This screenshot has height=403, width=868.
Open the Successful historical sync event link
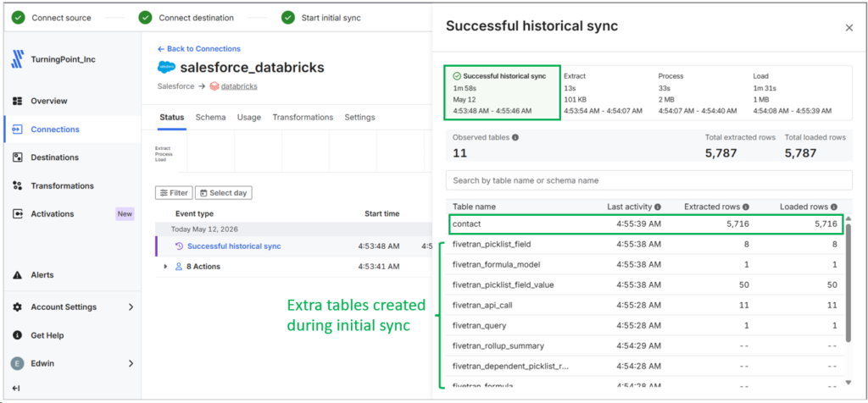(234, 246)
